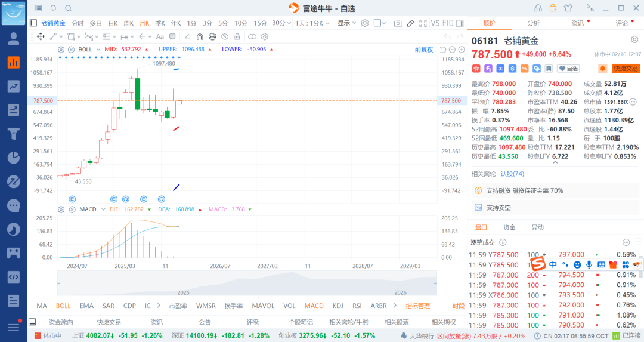
Task: Toggle 前复权 price adjustment
Action: (x=424, y=50)
